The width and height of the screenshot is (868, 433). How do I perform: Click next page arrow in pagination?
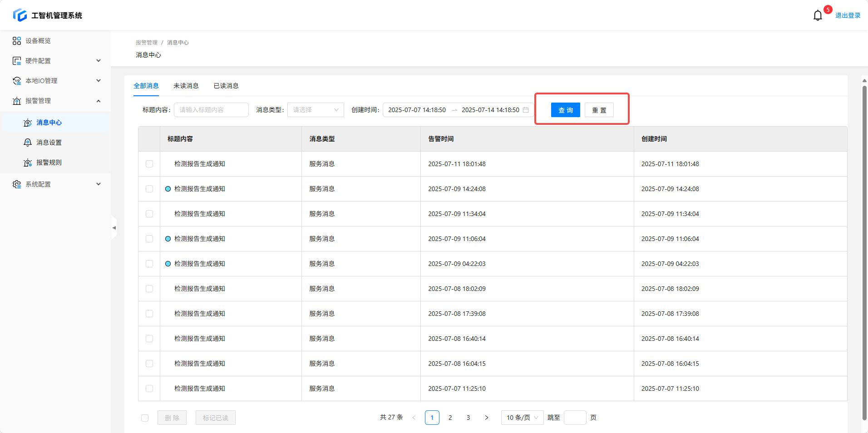[487, 418]
